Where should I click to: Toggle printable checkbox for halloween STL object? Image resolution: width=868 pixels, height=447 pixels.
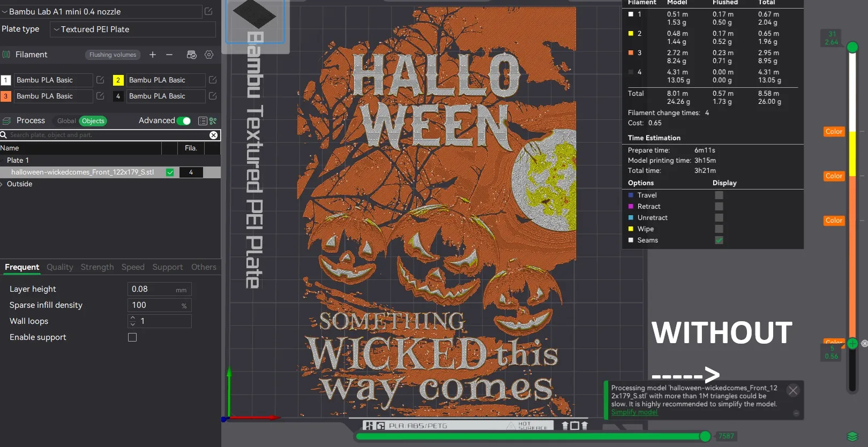click(170, 172)
